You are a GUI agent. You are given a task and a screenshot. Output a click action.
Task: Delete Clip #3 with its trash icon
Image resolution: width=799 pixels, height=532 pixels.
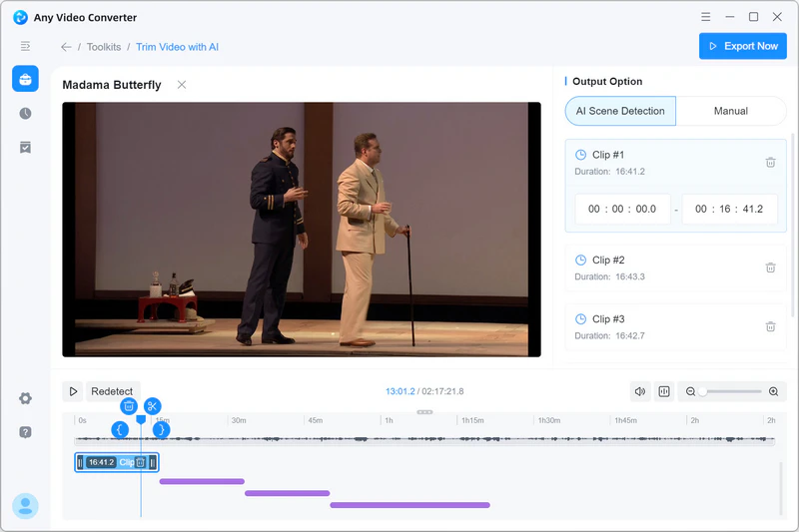(x=770, y=326)
